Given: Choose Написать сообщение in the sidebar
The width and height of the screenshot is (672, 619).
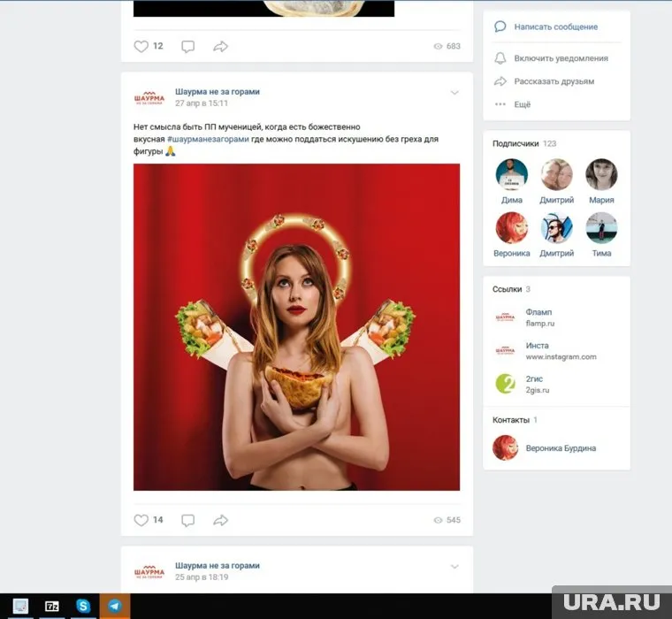Looking at the screenshot, I should pos(555,27).
